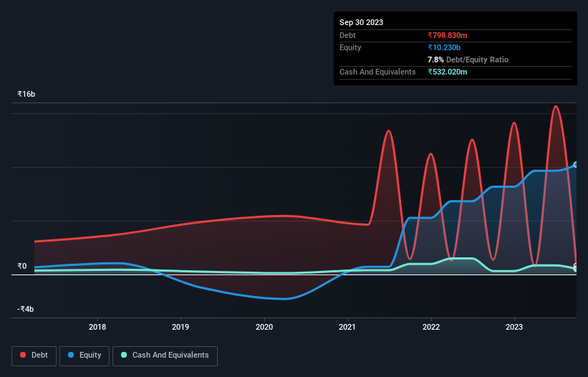This screenshot has height=377, width=588.
Task: Click the ₹16b y-axis label
Action: pos(26,94)
